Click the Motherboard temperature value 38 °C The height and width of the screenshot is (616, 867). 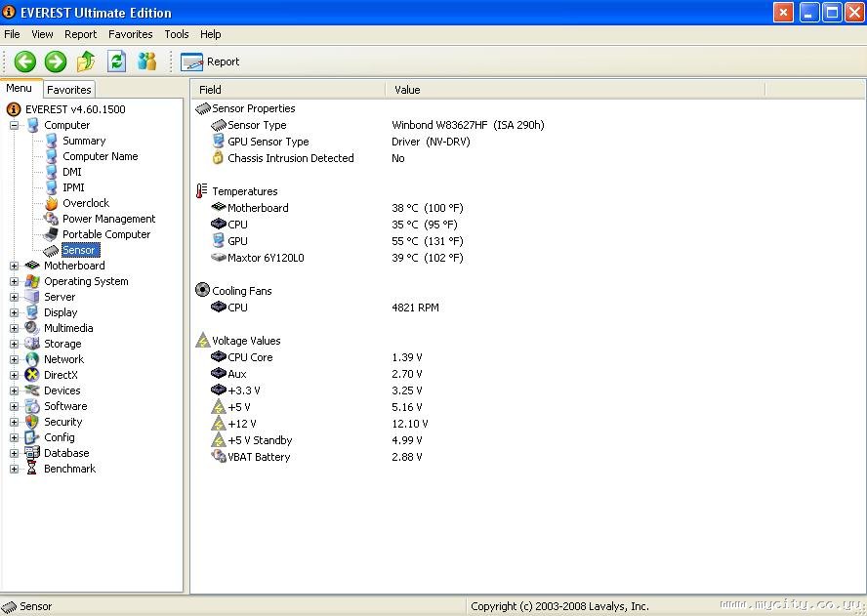point(428,208)
